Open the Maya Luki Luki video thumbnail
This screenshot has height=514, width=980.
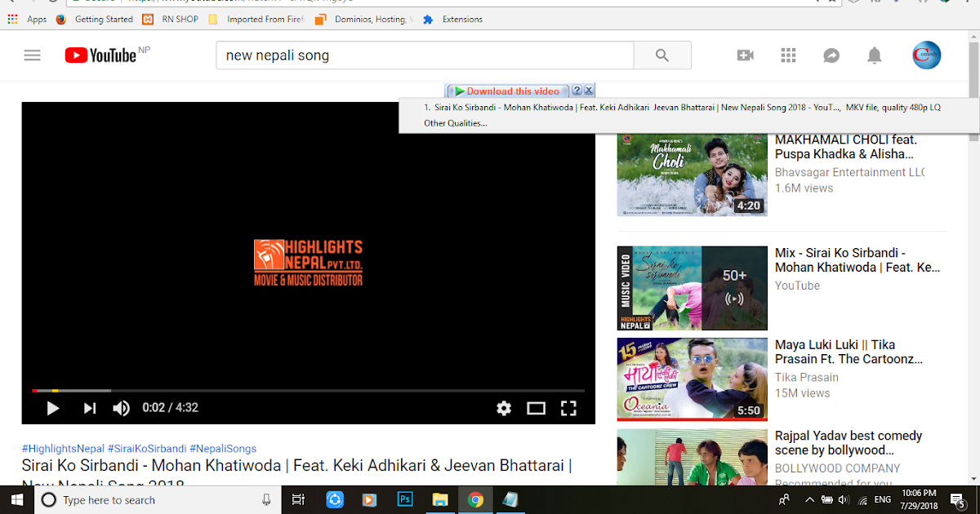(x=693, y=379)
